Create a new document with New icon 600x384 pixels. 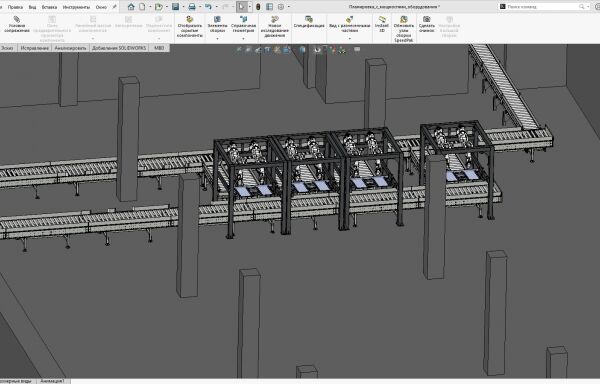[142, 7]
